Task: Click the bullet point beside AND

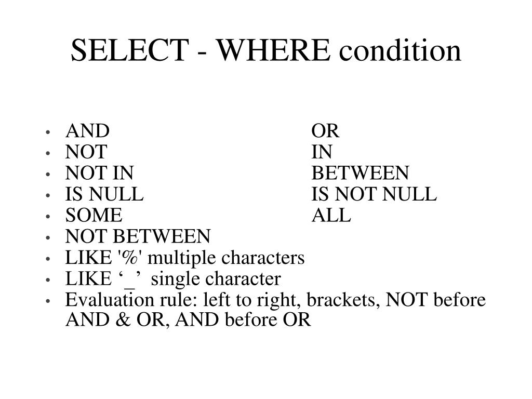Action: pyautogui.click(x=48, y=132)
